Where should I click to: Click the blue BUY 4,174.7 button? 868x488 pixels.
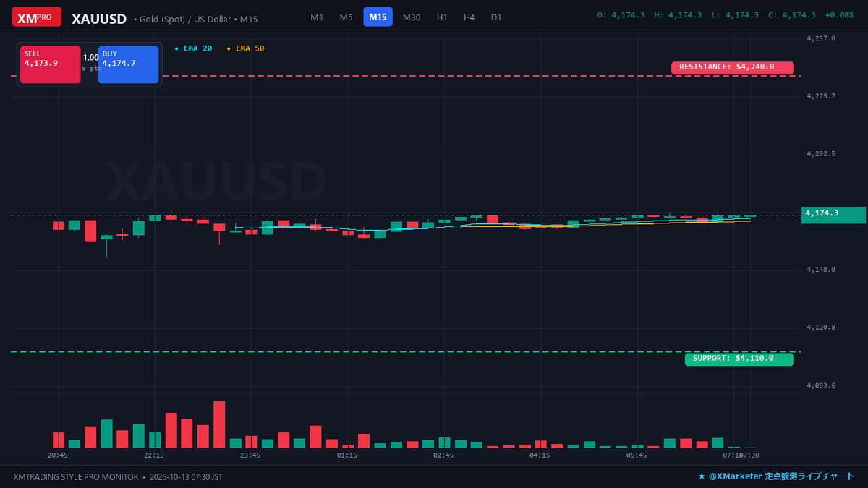coord(129,64)
